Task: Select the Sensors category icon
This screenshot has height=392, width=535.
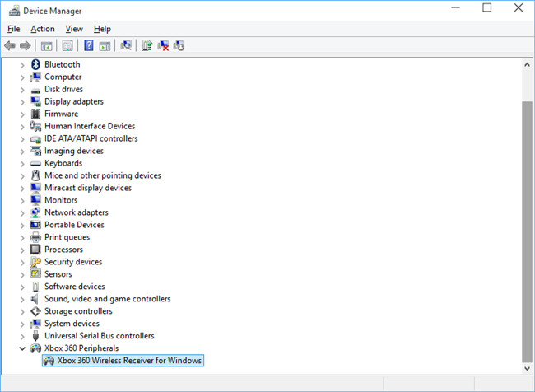Action: [35, 274]
